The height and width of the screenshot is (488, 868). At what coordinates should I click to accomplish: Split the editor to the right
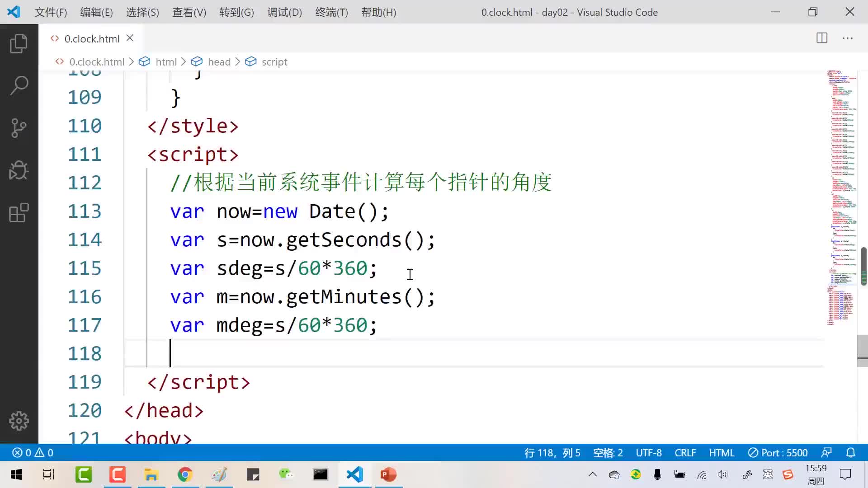click(x=822, y=38)
